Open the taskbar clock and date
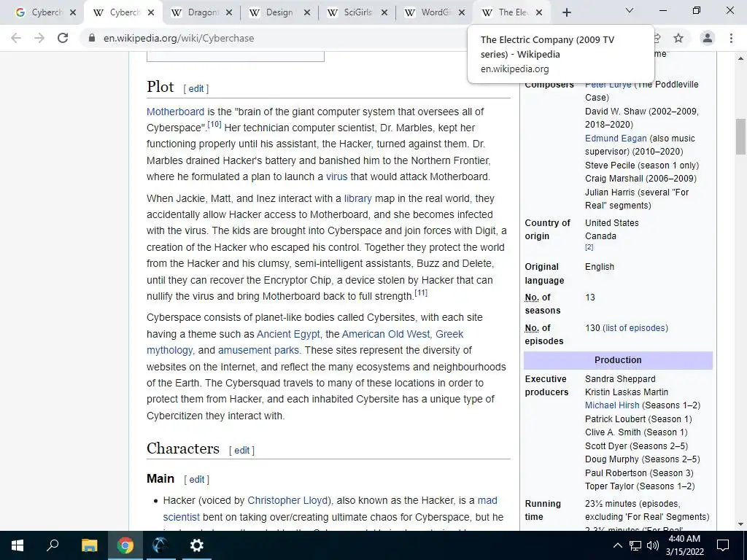Viewport: 747px width, 560px height. [684, 545]
